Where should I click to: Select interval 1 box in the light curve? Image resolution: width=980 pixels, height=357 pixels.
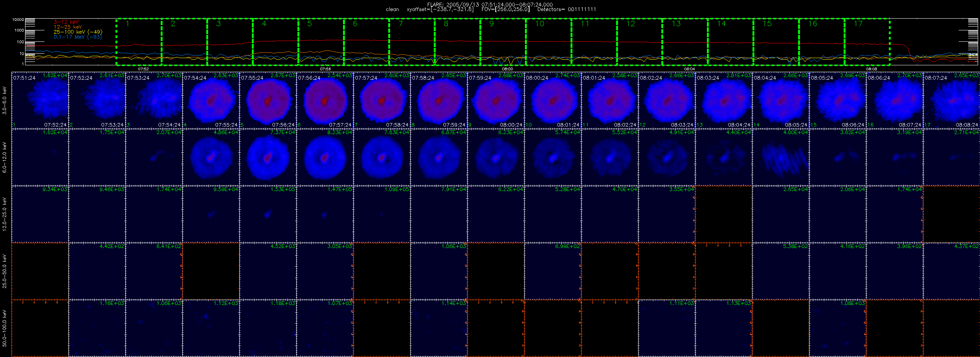tap(139, 42)
